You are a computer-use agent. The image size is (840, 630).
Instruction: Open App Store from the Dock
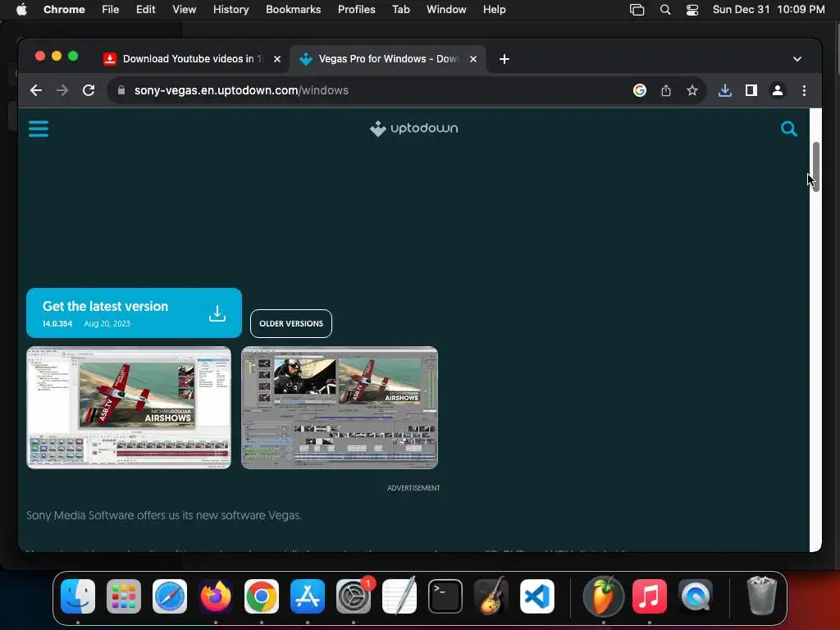click(307, 596)
